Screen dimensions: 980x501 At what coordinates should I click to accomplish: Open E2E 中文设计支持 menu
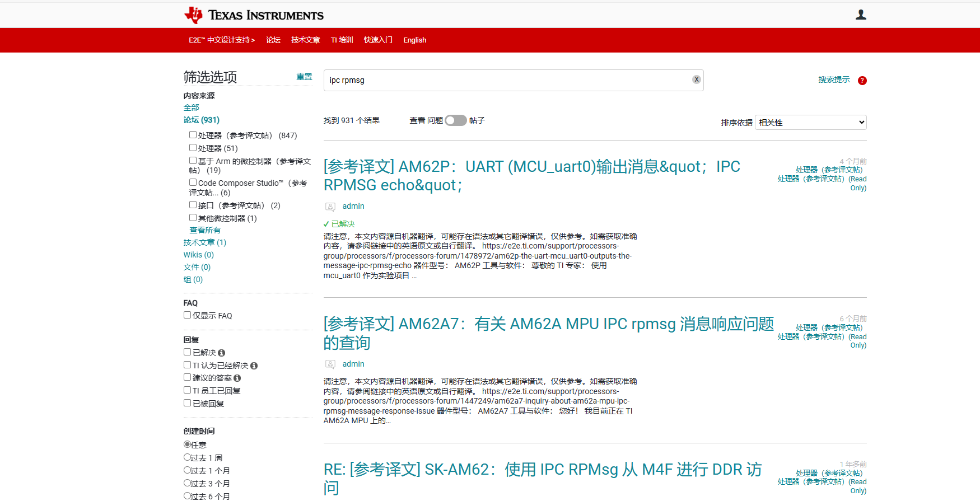(222, 40)
